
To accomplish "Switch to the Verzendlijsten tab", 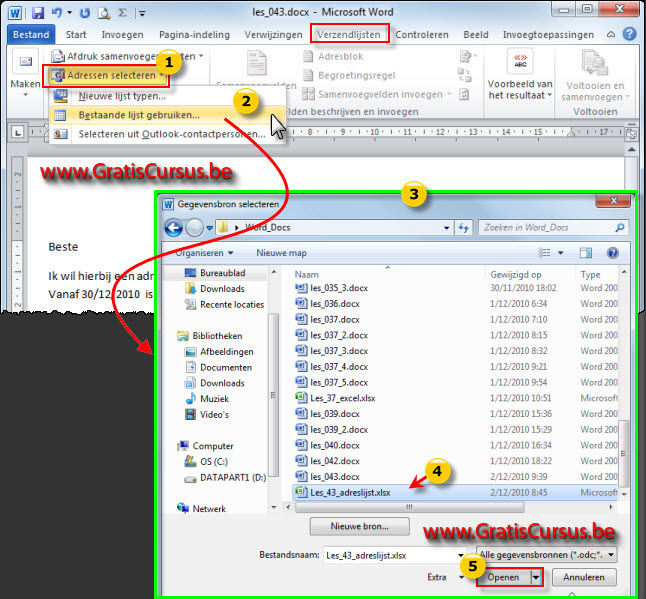I will tap(349, 34).
